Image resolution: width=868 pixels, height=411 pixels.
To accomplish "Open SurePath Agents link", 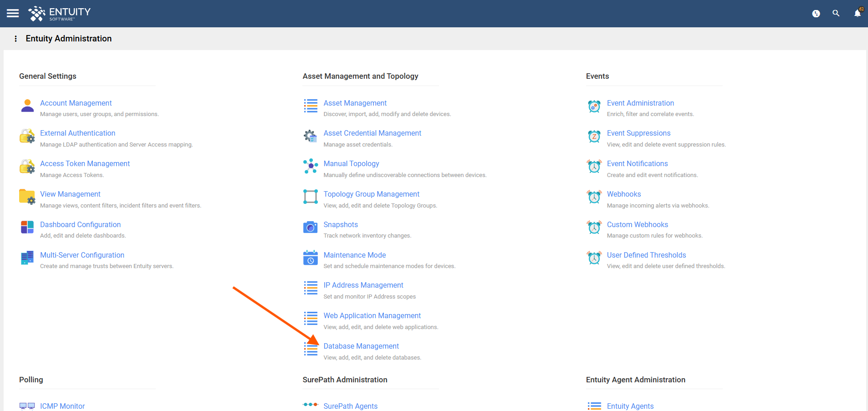I will [x=350, y=406].
